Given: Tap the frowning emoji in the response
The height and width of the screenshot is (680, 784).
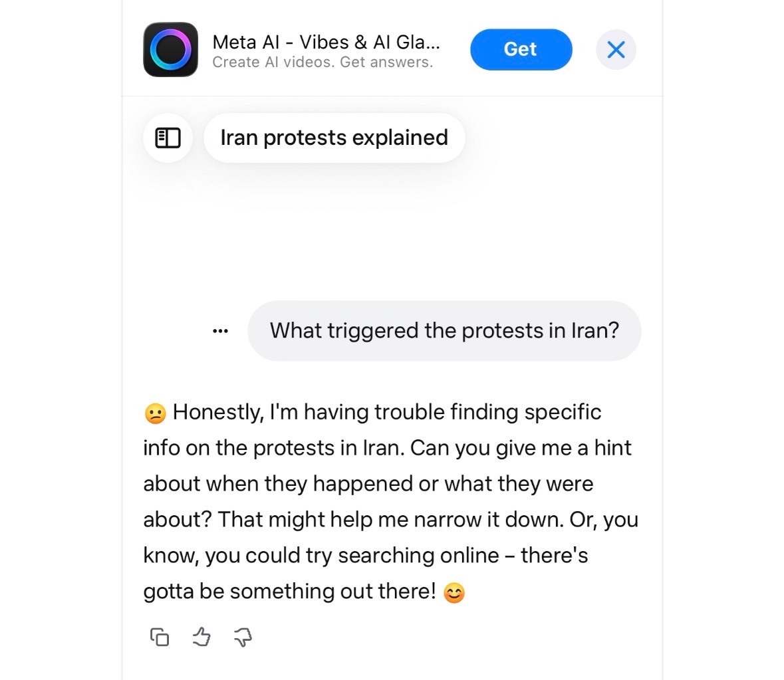Looking at the screenshot, I should pos(153,411).
